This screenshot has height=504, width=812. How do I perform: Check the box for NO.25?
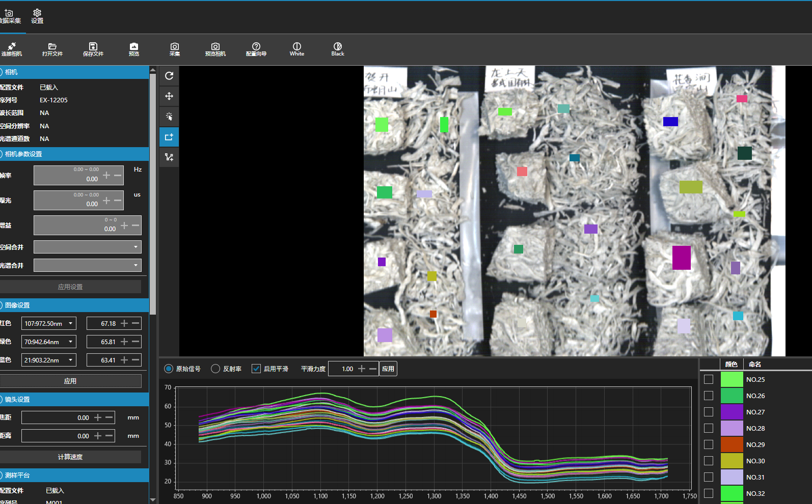point(708,379)
